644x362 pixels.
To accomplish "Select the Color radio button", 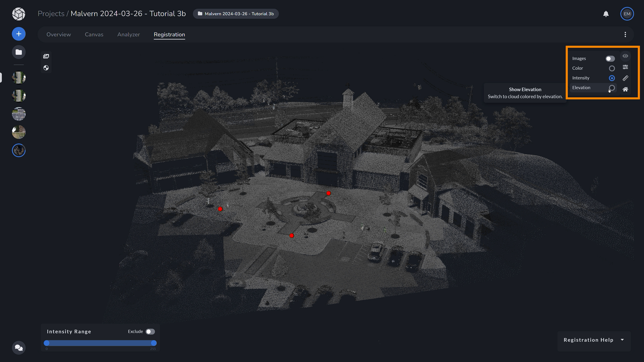I will pyautogui.click(x=612, y=68).
